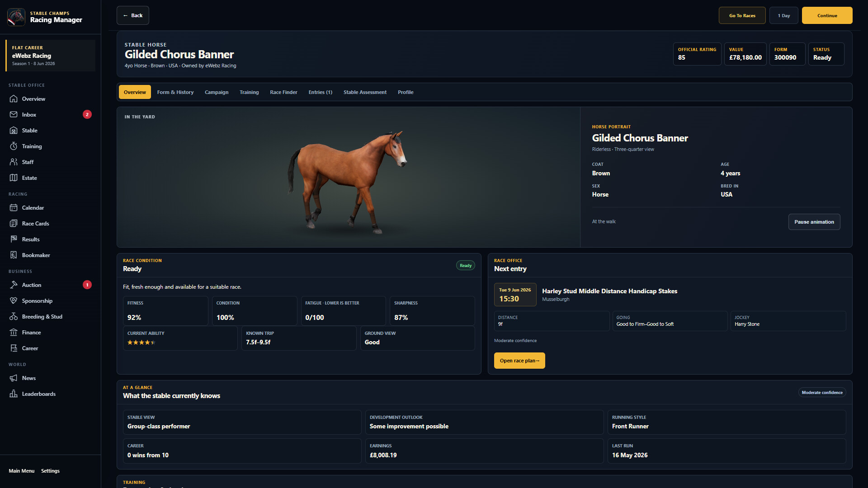Open Sponsorship via its handshake icon
868x488 pixels.
click(x=14, y=300)
